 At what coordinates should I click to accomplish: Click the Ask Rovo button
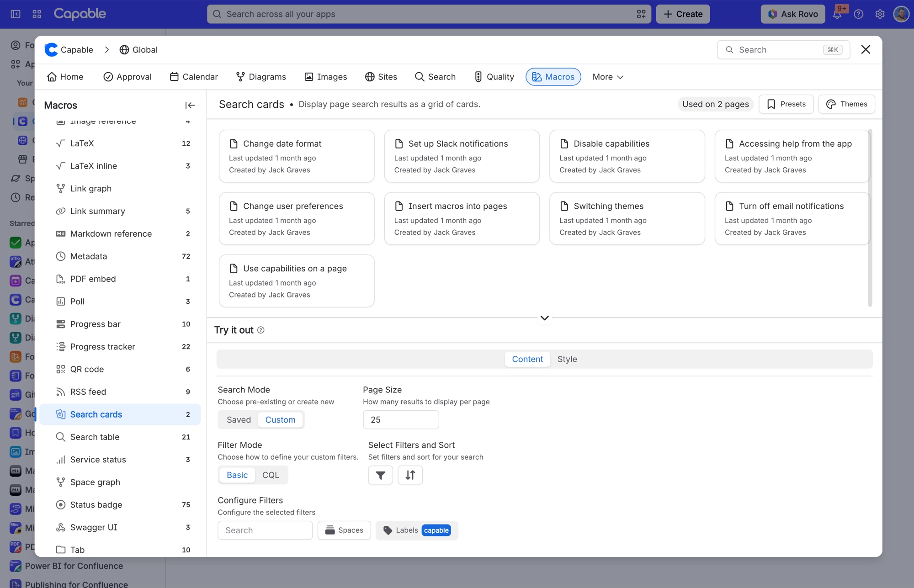[793, 14]
